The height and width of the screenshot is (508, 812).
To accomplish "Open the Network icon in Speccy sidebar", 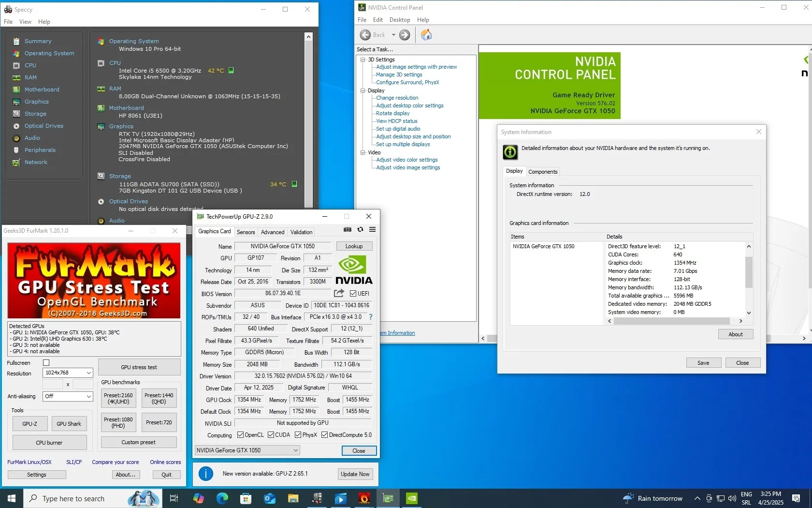I will [x=16, y=162].
